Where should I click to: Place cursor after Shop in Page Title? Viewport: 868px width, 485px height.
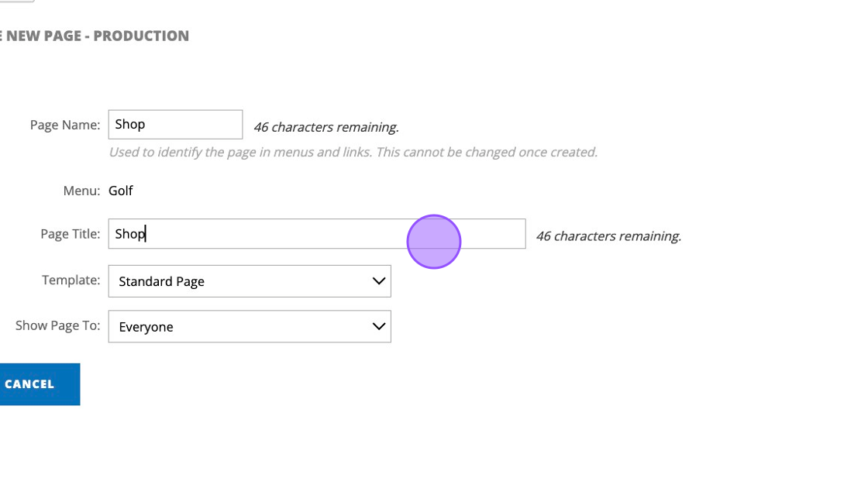pyautogui.click(x=146, y=234)
